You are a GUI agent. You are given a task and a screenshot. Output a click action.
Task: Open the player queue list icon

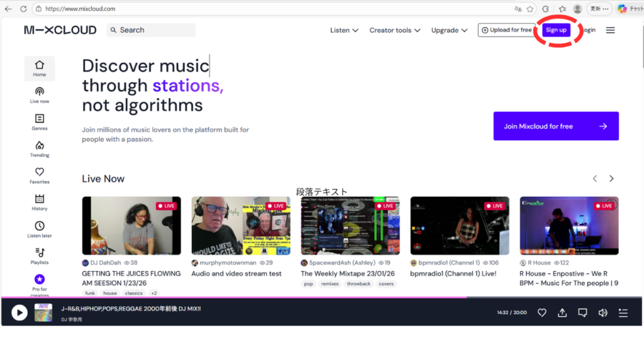click(x=623, y=312)
